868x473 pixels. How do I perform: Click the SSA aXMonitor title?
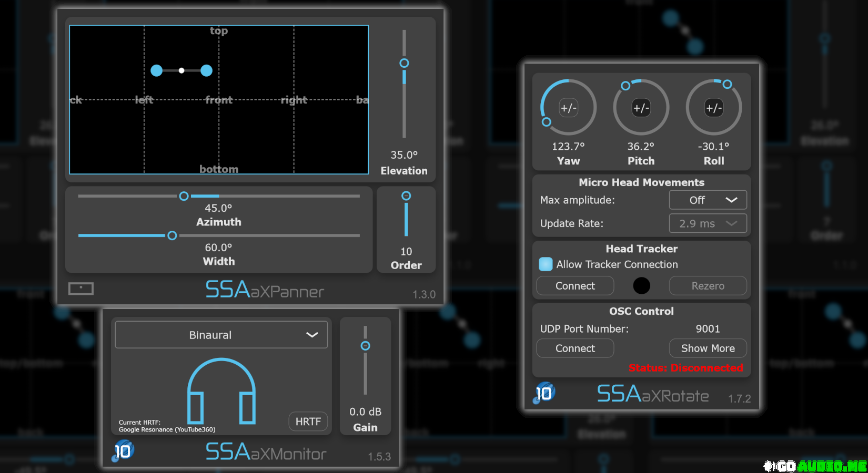(x=266, y=451)
